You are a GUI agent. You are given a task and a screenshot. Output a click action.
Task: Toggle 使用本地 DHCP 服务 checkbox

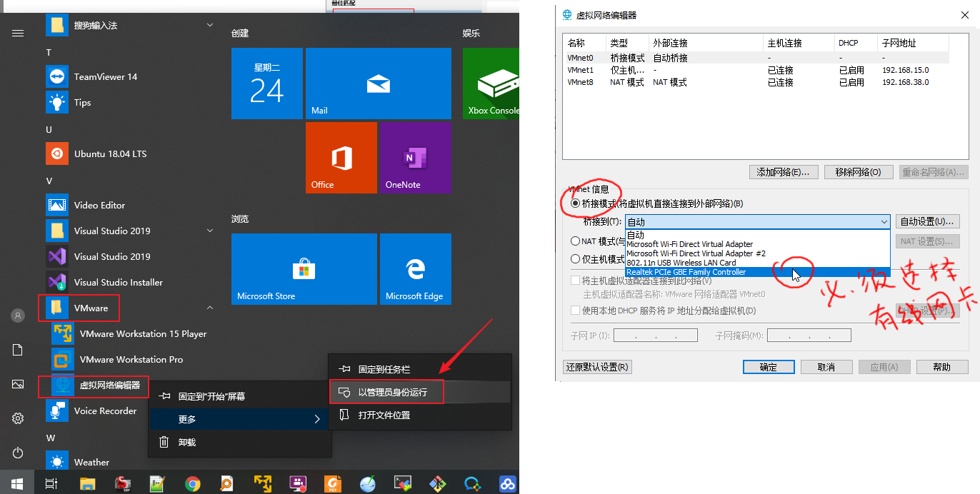tap(575, 311)
